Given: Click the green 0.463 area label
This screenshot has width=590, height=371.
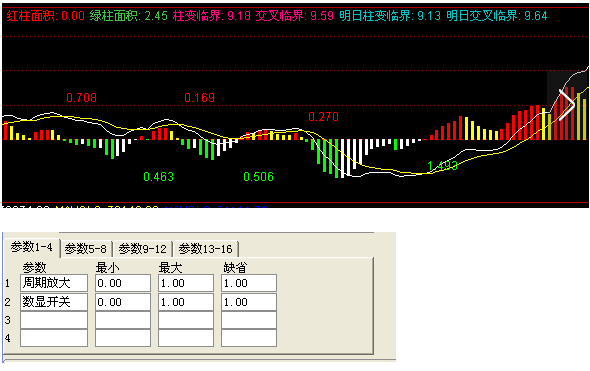Looking at the screenshot, I should [158, 176].
